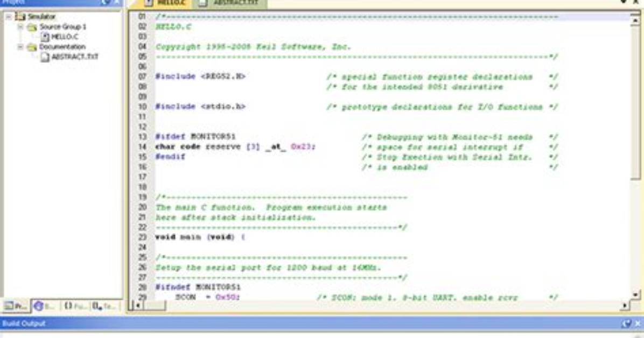Collapse the Source Group 1 folder

pyautogui.click(x=20, y=27)
